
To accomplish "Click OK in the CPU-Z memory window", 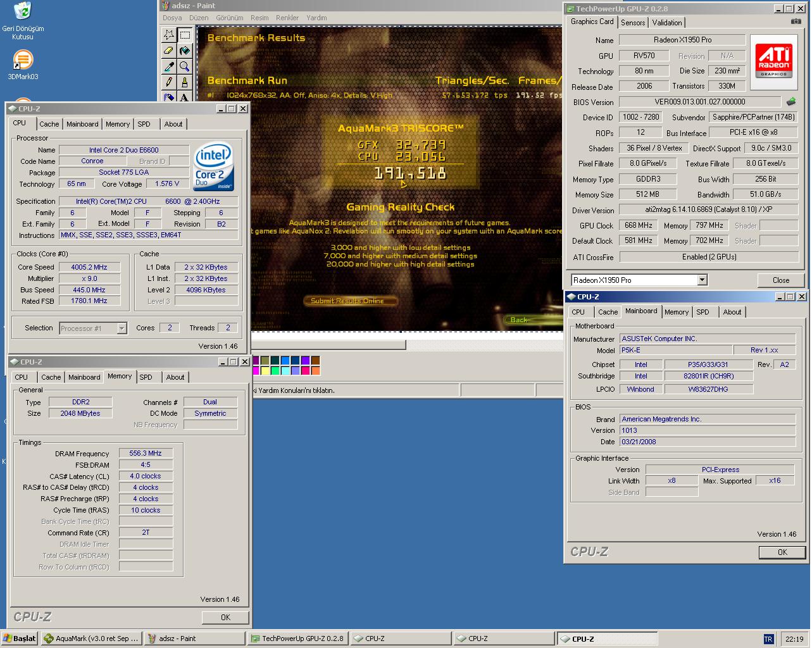I will coord(225,617).
